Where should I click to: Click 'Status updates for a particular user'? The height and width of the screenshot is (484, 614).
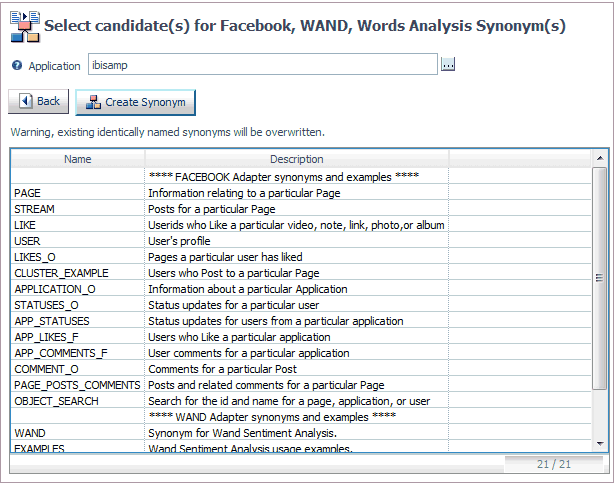pyautogui.click(x=234, y=305)
